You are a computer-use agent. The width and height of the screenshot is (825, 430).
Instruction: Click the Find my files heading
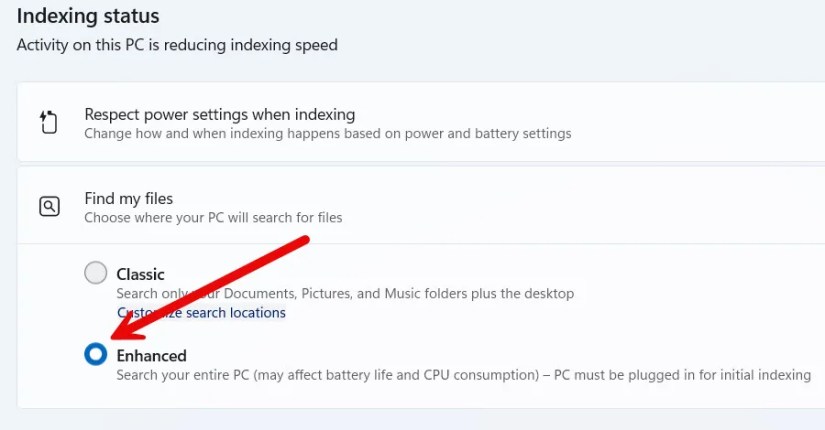129,198
